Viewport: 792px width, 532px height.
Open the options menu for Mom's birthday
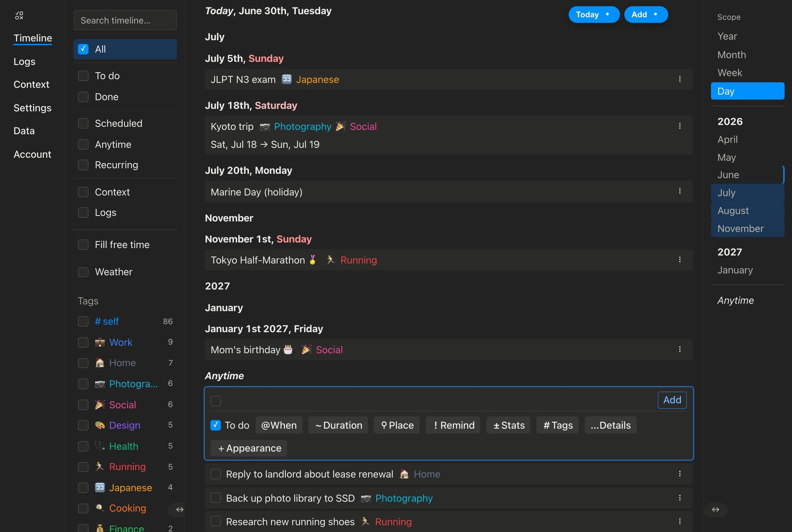coord(680,350)
